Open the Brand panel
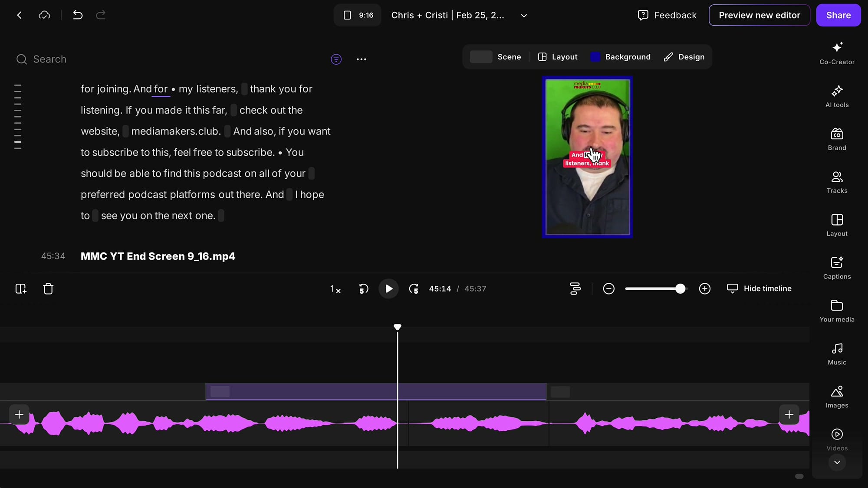Image resolution: width=868 pixels, height=488 pixels. pyautogui.click(x=836, y=139)
